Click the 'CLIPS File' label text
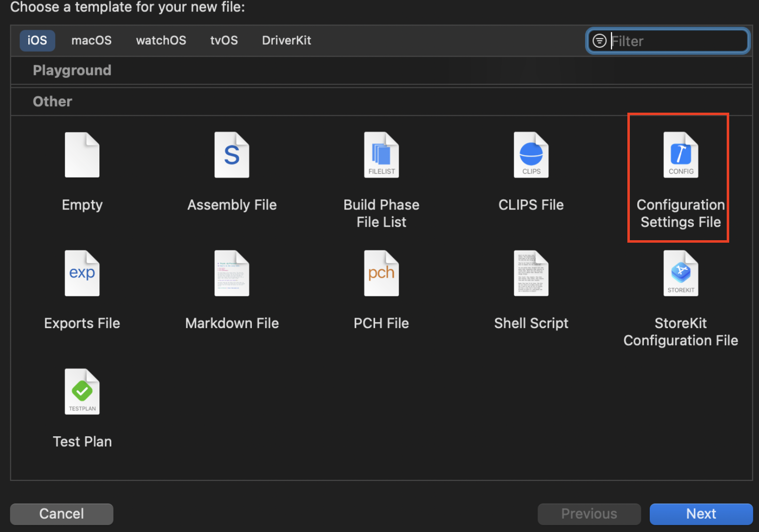Viewport: 759px width, 532px height. click(x=531, y=205)
